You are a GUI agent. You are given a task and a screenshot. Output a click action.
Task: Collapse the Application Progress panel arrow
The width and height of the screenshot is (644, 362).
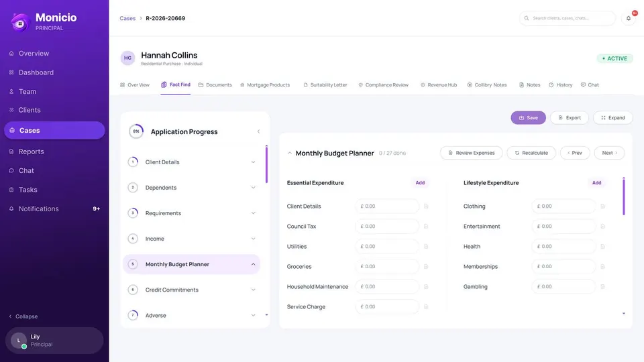[x=258, y=131]
